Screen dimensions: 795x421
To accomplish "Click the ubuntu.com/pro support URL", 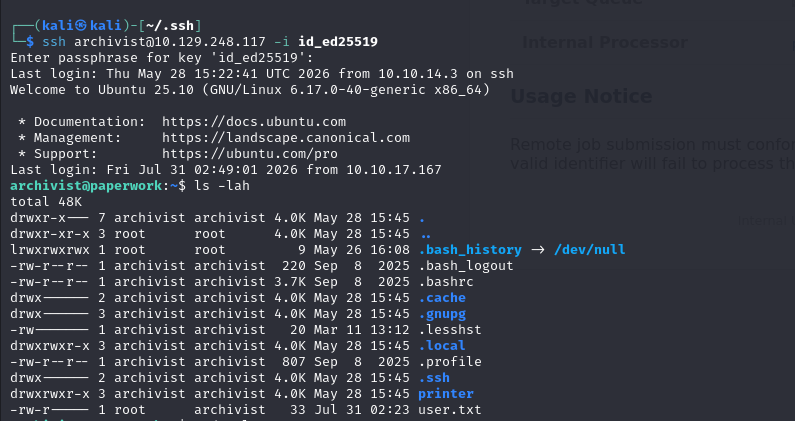I will pos(250,154).
